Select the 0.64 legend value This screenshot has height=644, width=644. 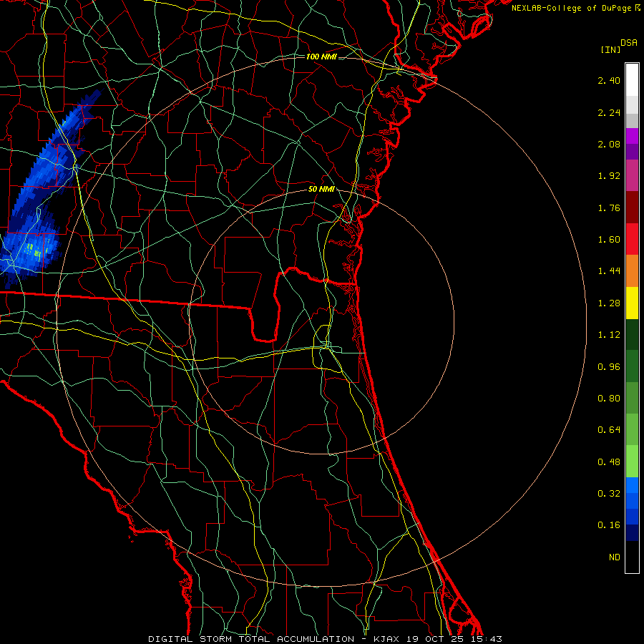609,430
